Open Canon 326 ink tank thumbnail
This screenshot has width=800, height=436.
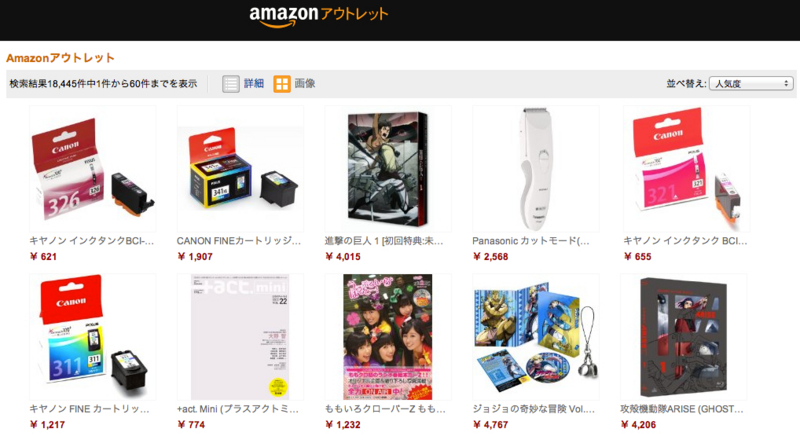92,169
